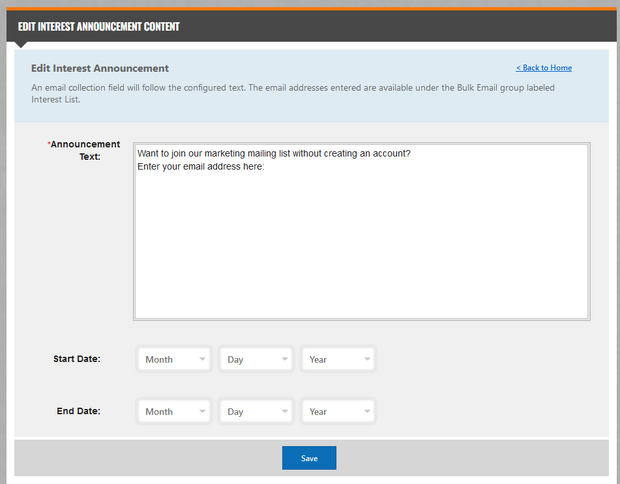Click empty space inside Announcement Text box

coord(360,250)
